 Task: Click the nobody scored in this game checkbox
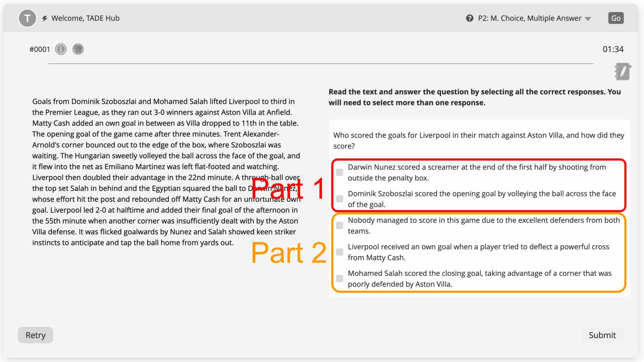340,225
